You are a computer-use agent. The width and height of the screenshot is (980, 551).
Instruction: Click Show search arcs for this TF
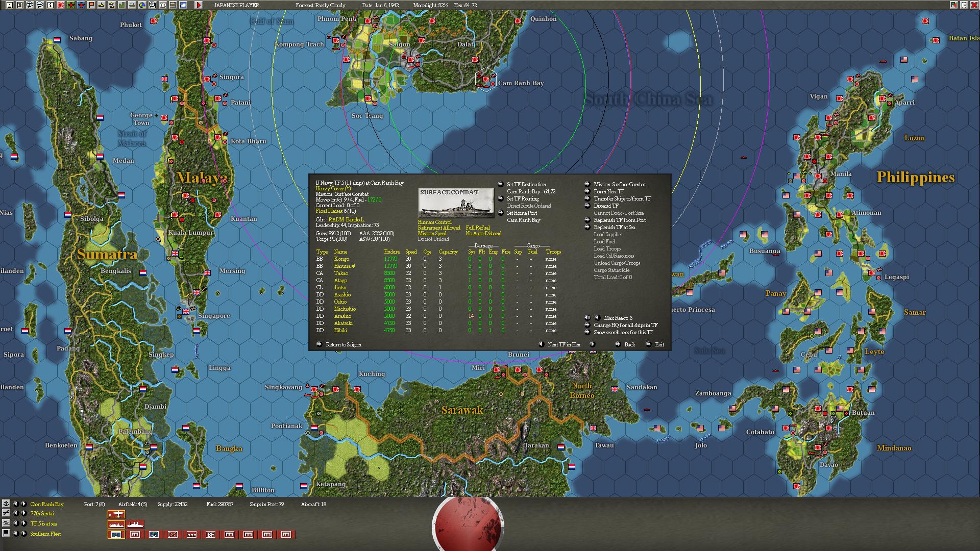[623, 333]
